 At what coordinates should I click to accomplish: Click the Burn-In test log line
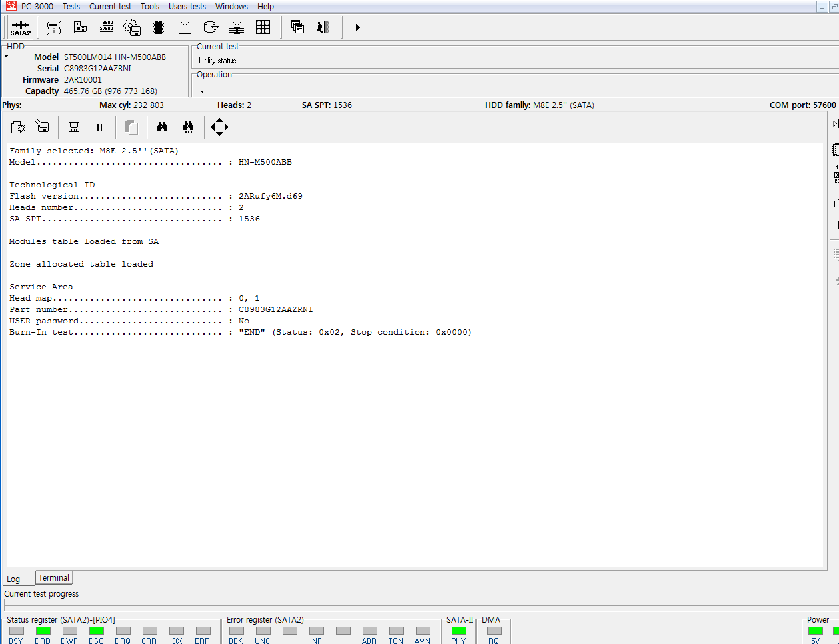pyautogui.click(x=240, y=333)
